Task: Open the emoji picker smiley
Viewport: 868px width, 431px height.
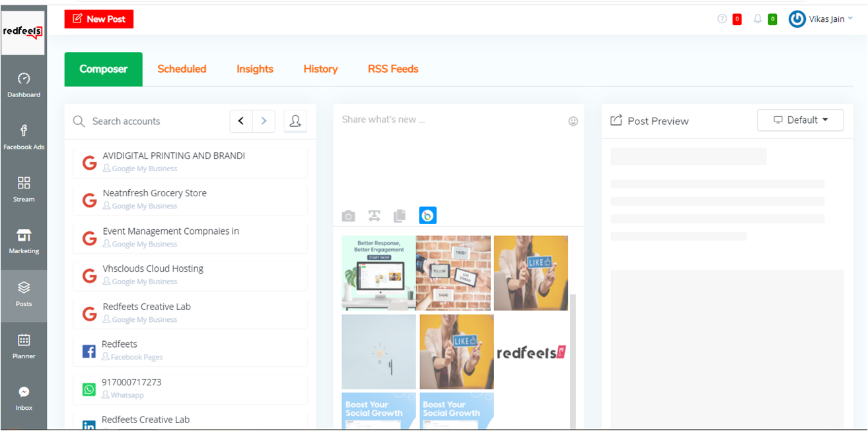Action: tap(573, 122)
